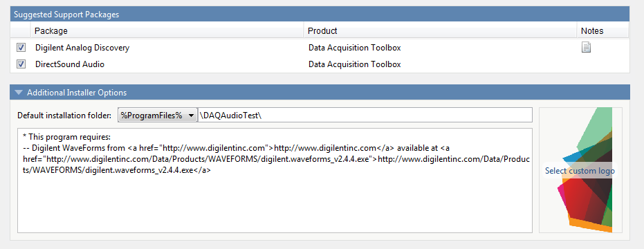Select DirectSound Audio package row
The image size is (644, 249).
pyautogui.click(x=320, y=64)
